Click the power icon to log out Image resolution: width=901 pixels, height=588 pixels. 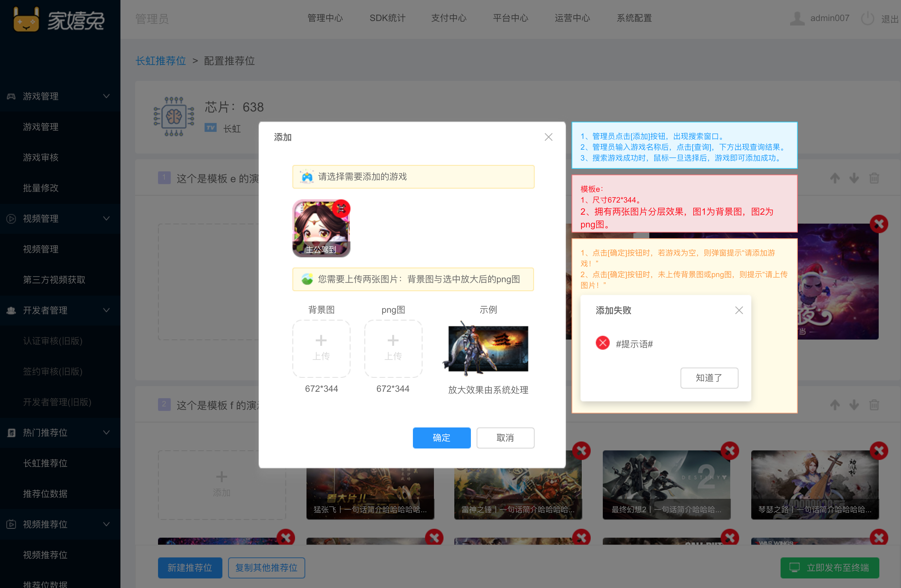[867, 18]
